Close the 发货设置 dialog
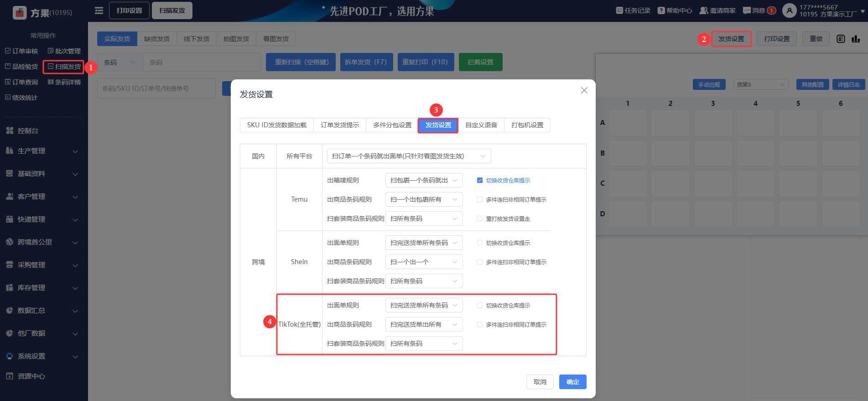Image resolution: width=868 pixels, height=401 pixels. click(x=584, y=90)
